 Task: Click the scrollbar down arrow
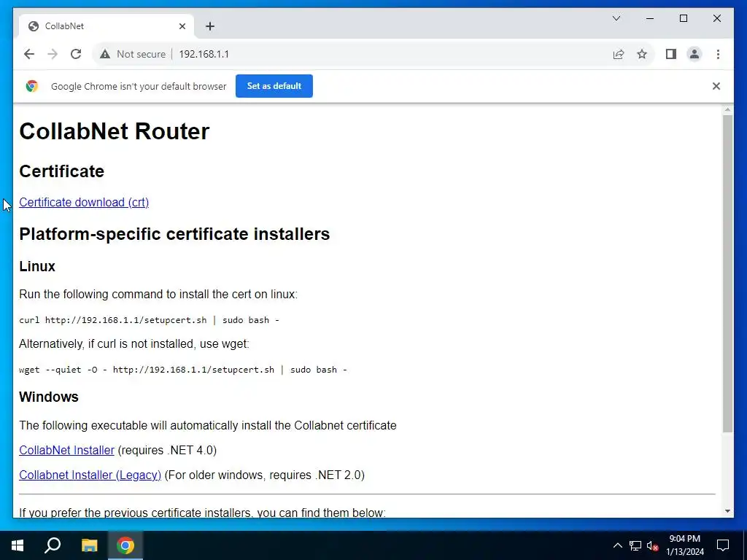tap(727, 511)
